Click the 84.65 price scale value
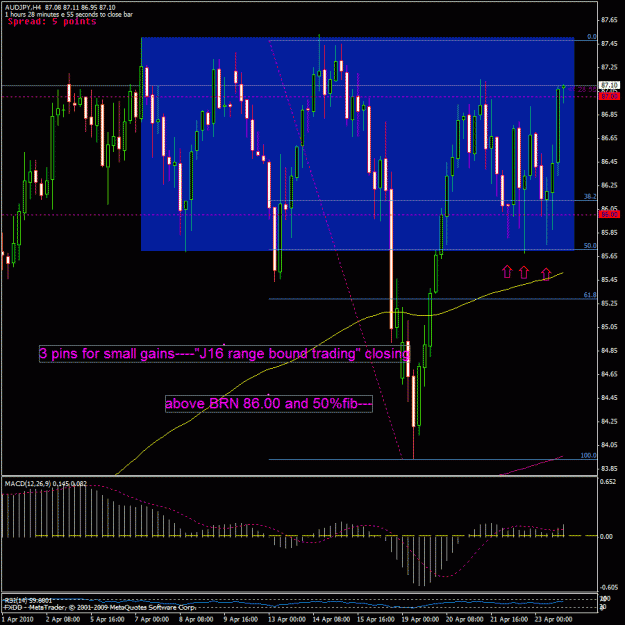Image resolution: width=625 pixels, height=625 pixels. click(x=609, y=374)
